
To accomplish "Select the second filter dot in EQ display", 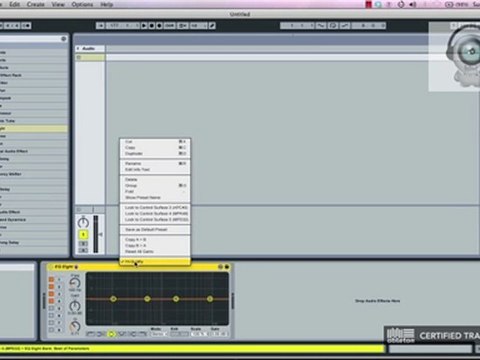I will click(x=147, y=299).
